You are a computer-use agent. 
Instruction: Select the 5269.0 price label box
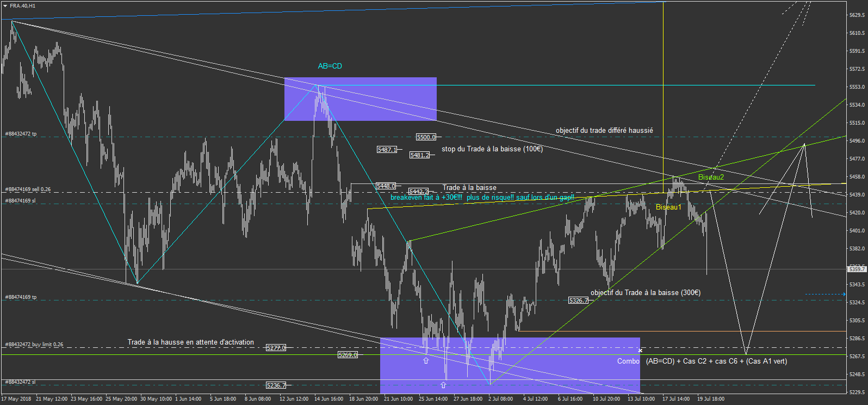348,355
